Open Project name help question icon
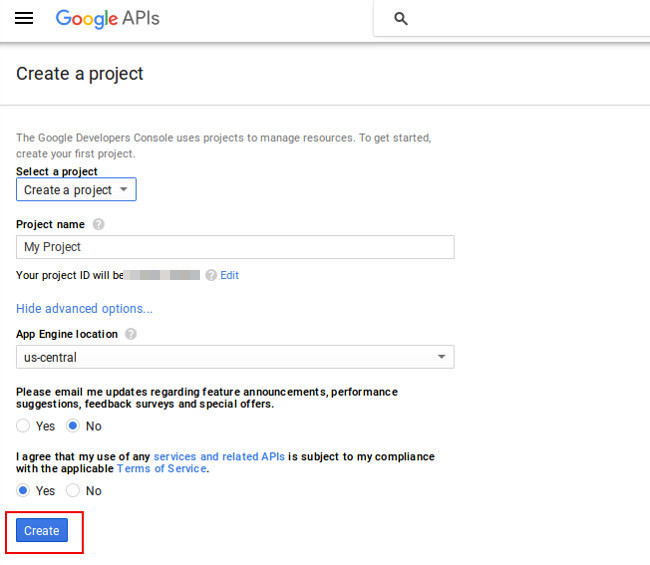The width and height of the screenshot is (650, 565). click(x=98, y=224)
